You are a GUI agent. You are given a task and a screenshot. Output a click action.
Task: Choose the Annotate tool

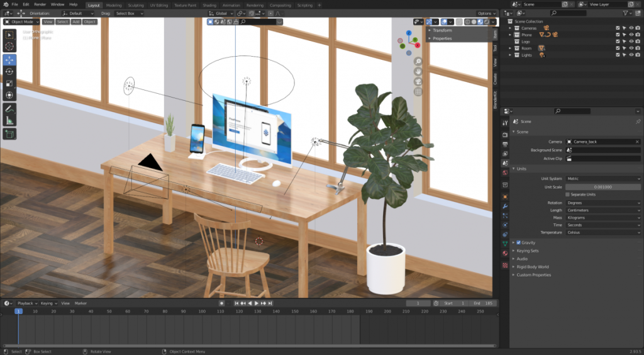tap(10, 108)
